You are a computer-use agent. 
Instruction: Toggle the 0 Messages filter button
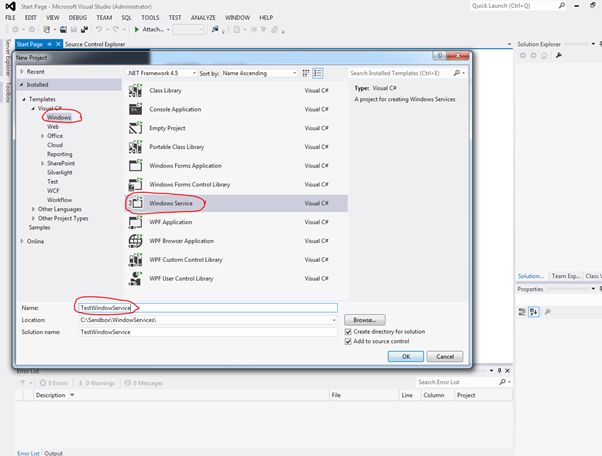pyautogui.click(x=144, y=383)
